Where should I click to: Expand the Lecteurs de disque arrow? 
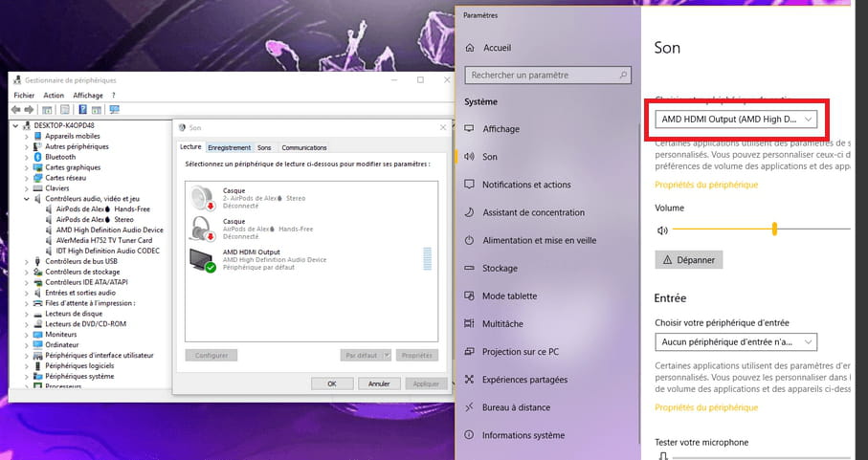pyautogui.click(x=27, y=314)
